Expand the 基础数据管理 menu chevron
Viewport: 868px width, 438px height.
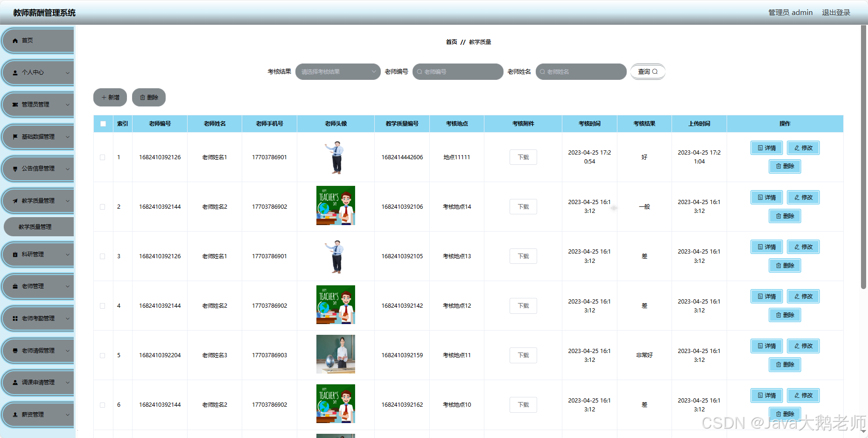point(68,137)
